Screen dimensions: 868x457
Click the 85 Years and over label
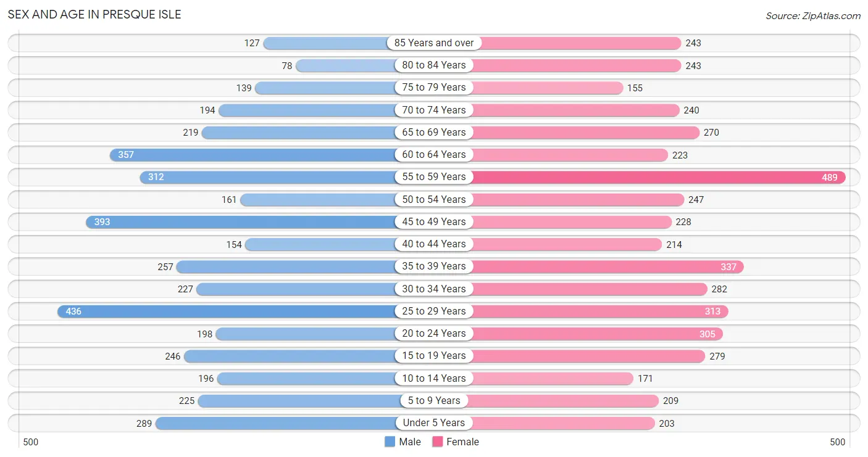click(434, 43)
